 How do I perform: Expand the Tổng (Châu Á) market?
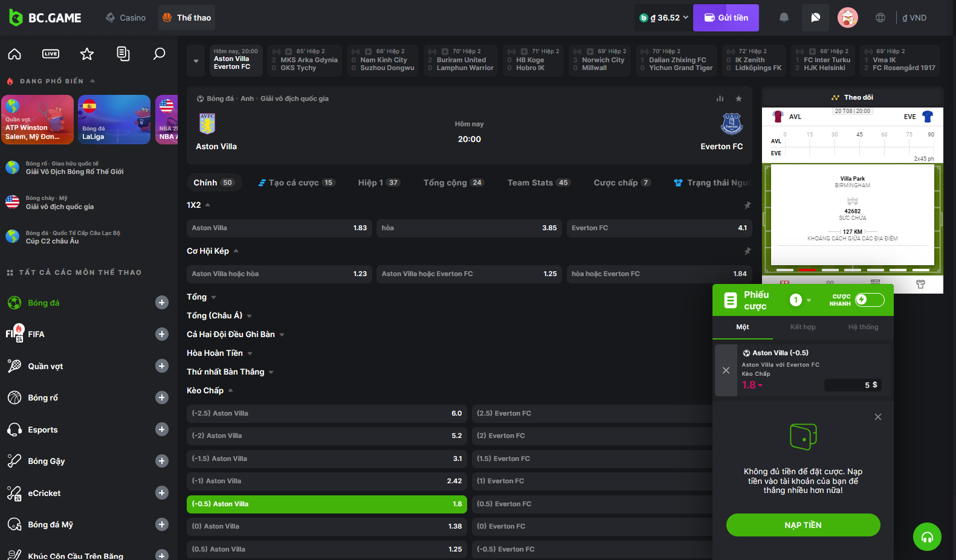pyautogui.click(x=219, y=315)
